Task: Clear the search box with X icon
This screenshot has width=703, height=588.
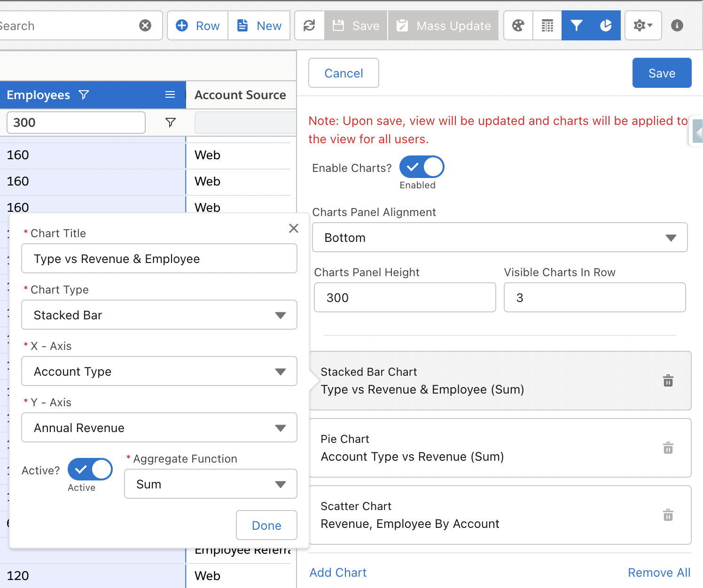Action: point(145,26)
